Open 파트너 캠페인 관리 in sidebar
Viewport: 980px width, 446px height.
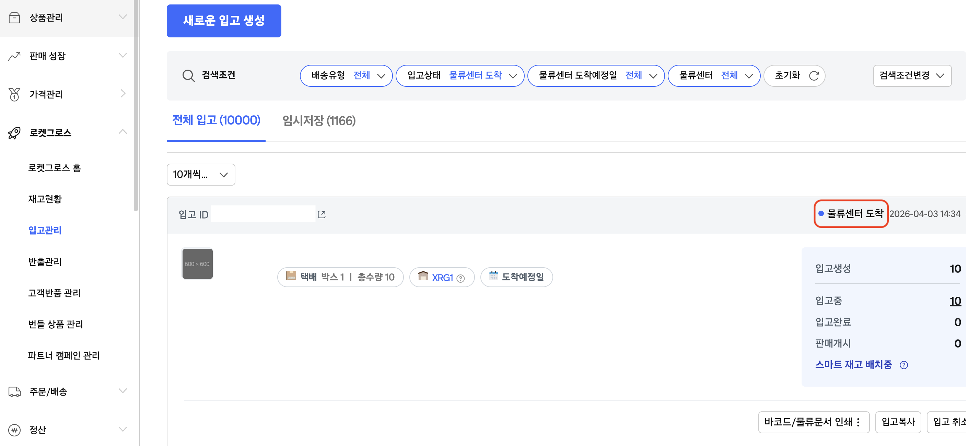point(64,355)
